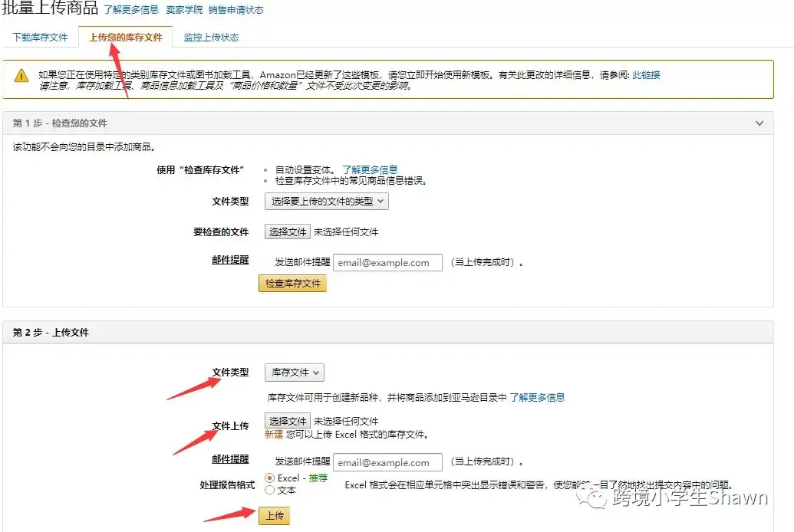Click 选择文件 button for 要检查的文件
This screenshot has height=532, width=794.
pos(288,232)
